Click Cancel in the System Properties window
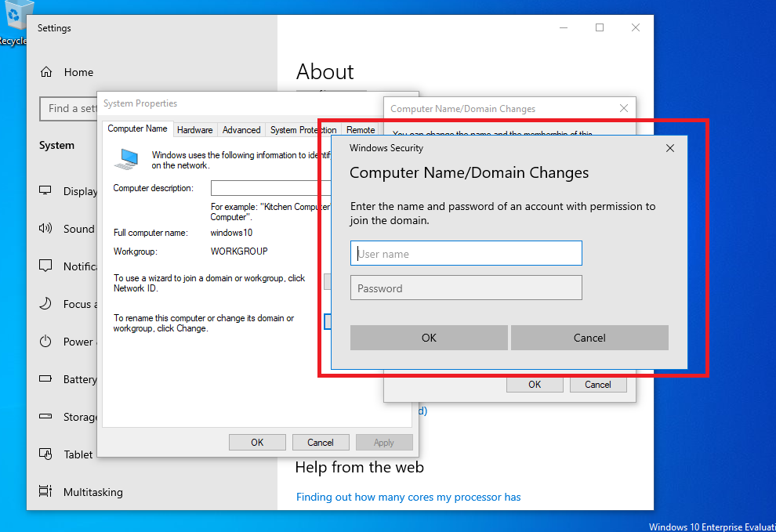The width and height of the screenshot is (776, 532). pos(320,443)
